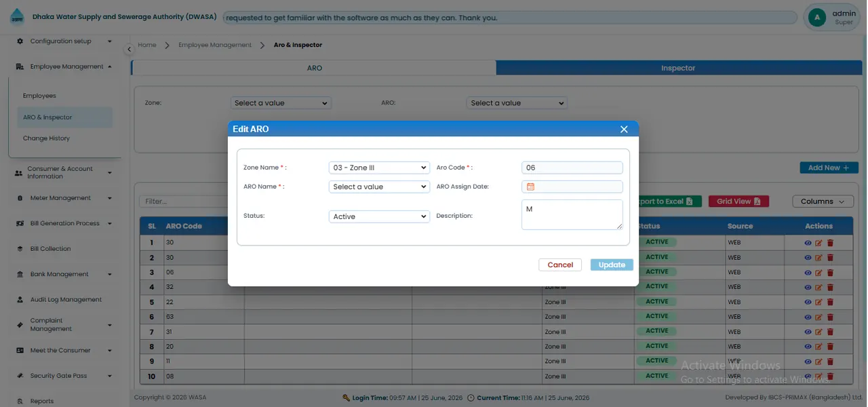Viewport: 868px width, 407px height.
Task: Click the DWASA logo
Action: 16,17
